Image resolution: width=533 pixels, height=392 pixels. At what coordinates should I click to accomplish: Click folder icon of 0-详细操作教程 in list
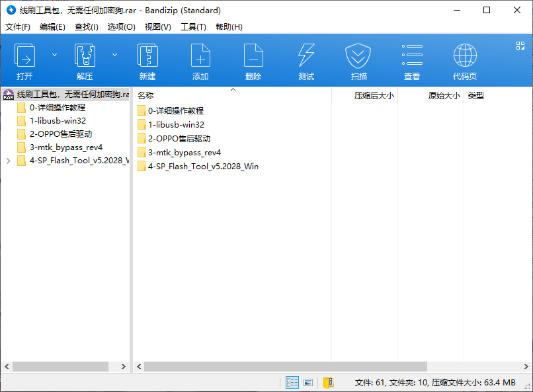142,111
